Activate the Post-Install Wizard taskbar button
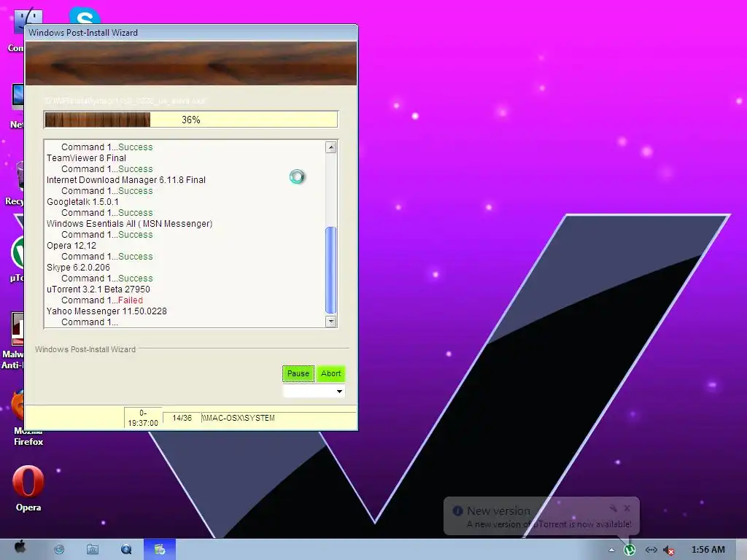Image resolution: width=747 pixels, height=560 pixels. [x=160, y=550]
